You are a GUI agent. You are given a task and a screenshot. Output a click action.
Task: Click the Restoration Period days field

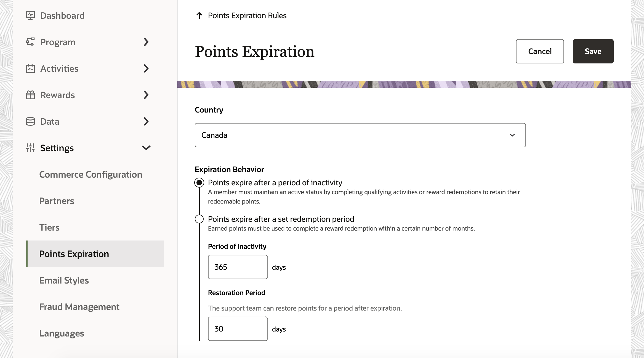(x=238, y=329)
